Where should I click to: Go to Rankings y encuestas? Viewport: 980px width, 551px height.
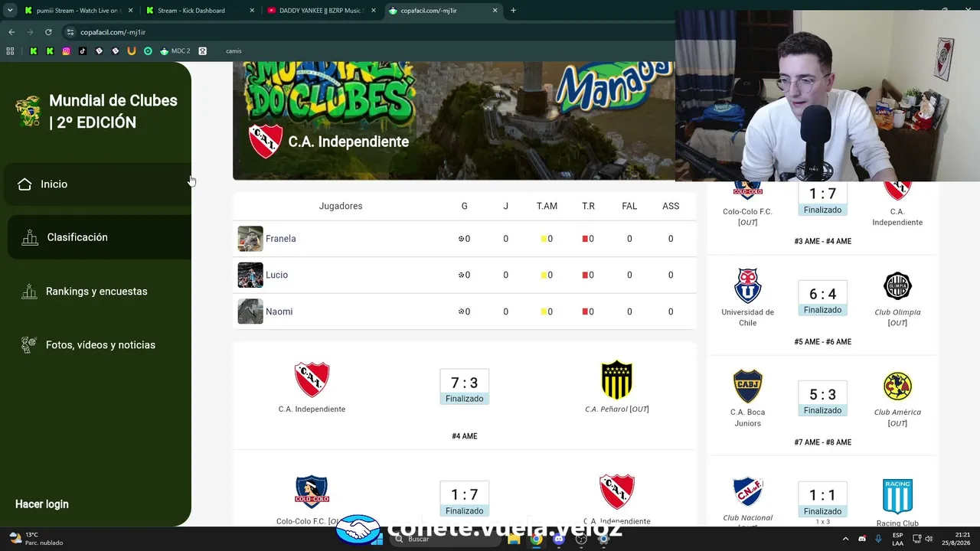pyautogui.click(x=96, y=292)
